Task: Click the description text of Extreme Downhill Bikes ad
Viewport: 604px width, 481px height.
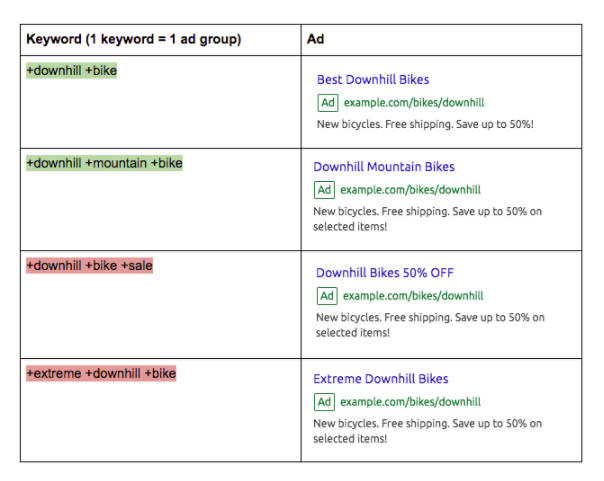Action: click(x=428, y=430)
